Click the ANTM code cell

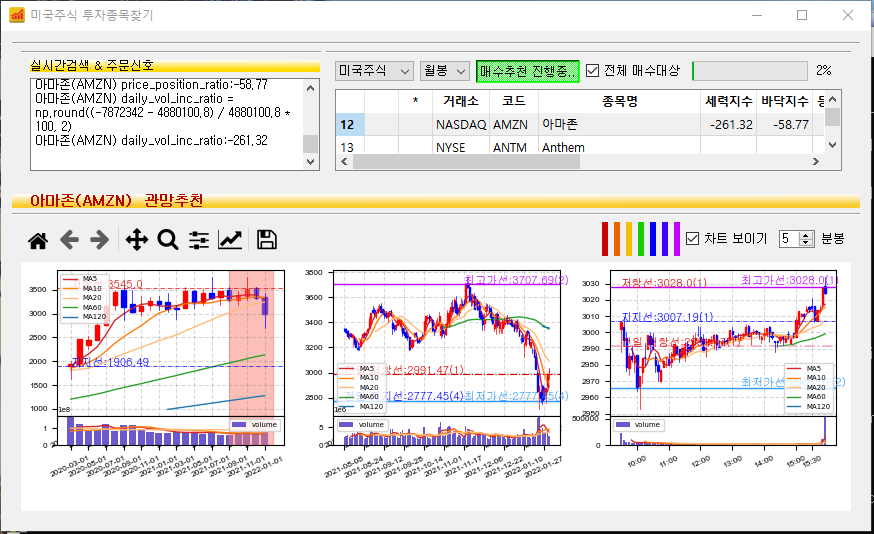[x=513, y=147]
